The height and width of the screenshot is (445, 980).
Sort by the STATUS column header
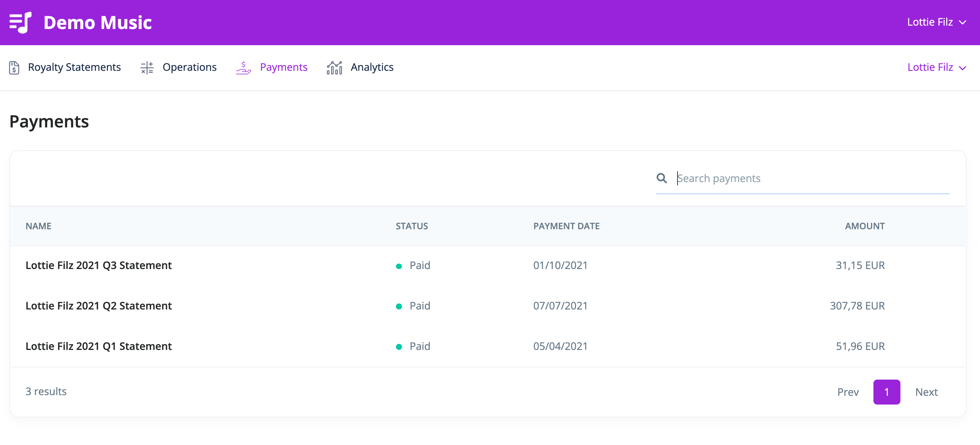click(412, 226)
